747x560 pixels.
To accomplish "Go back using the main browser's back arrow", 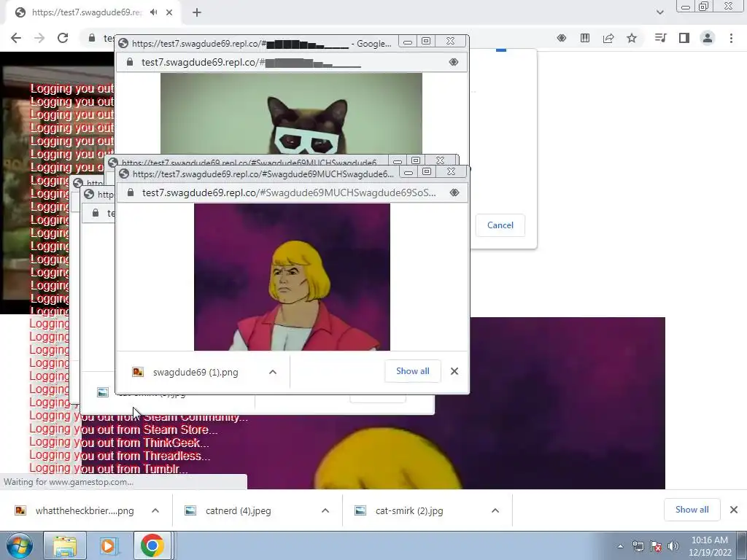I will (x=16, y=38).
